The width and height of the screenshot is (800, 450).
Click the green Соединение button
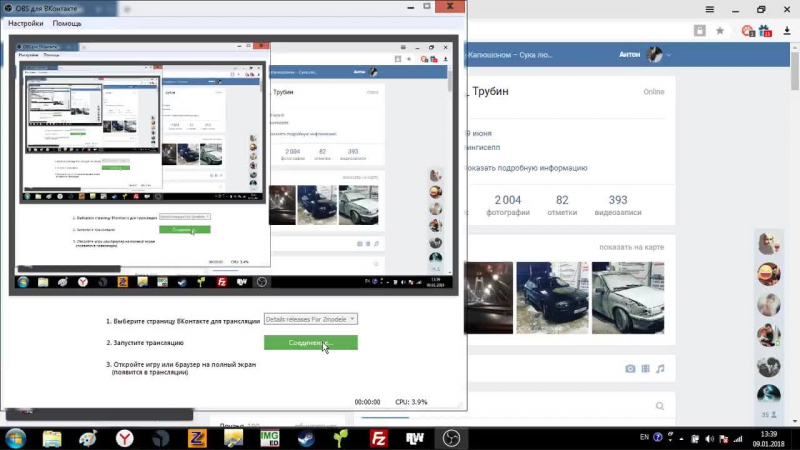point(311,342)
